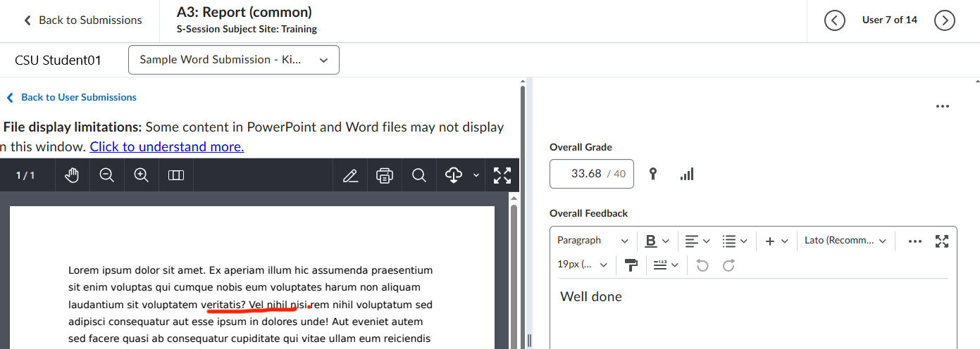Select the pan hand tool
The height and width of the screenshot is (349, 980).
coord(72,175)
